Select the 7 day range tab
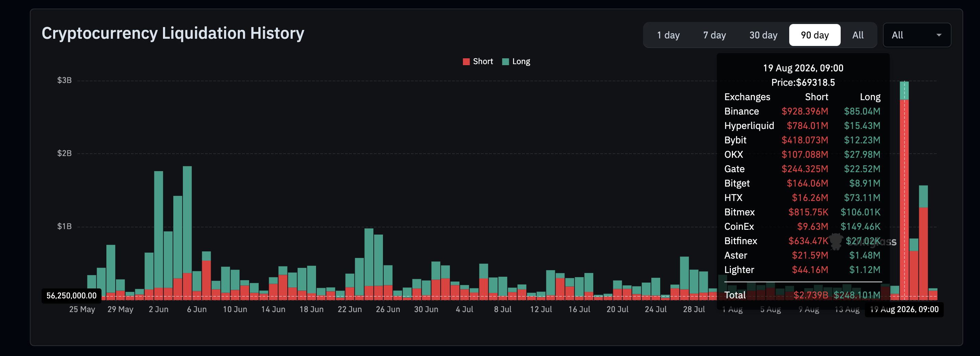980x356 pixels. pos(714,35)
